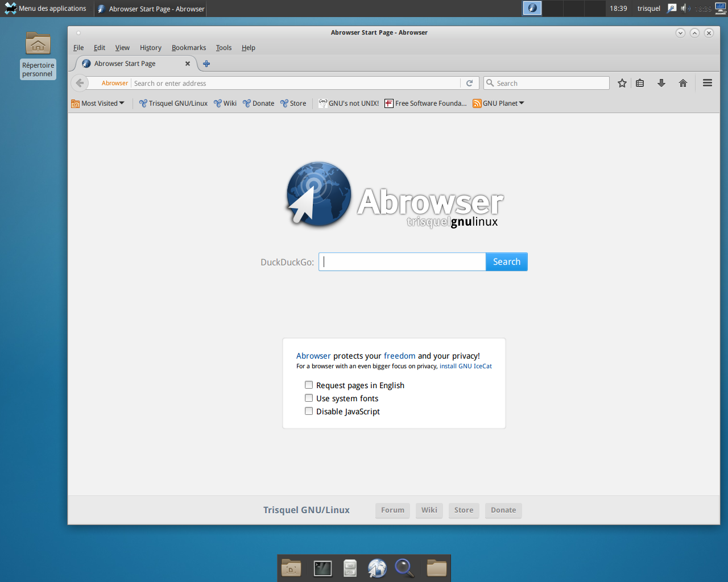
Task: Click the blue Search button
Action: click(x=506, y=261)
